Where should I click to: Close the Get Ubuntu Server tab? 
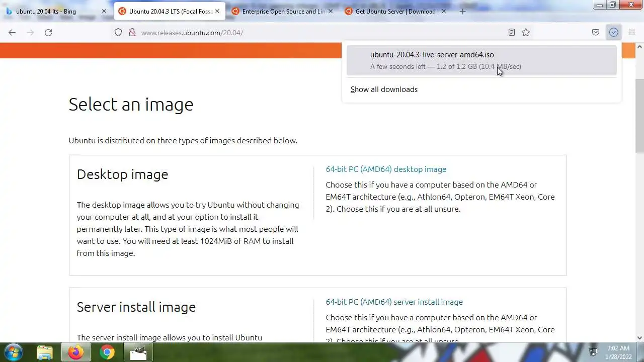pyautogui.click(x=443, y=11)
